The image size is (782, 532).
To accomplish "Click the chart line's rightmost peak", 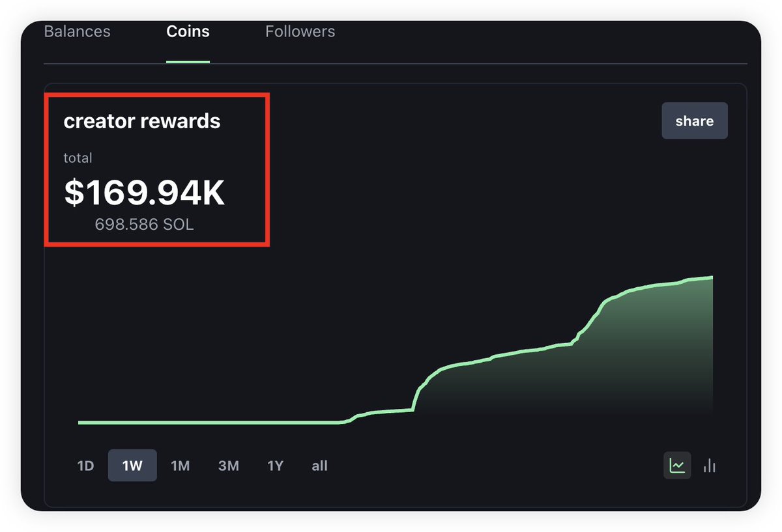I will pyautogui.click(x=710, y=277).
